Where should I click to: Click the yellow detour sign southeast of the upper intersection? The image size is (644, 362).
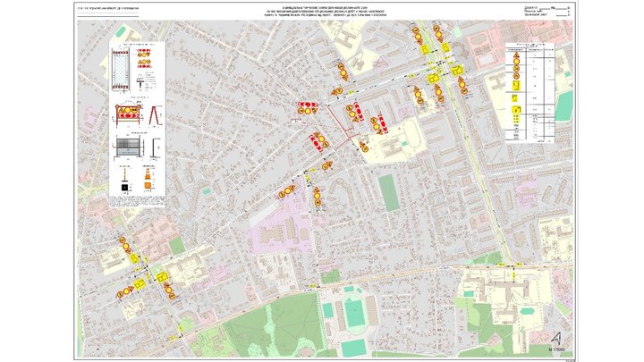[457, 70]
